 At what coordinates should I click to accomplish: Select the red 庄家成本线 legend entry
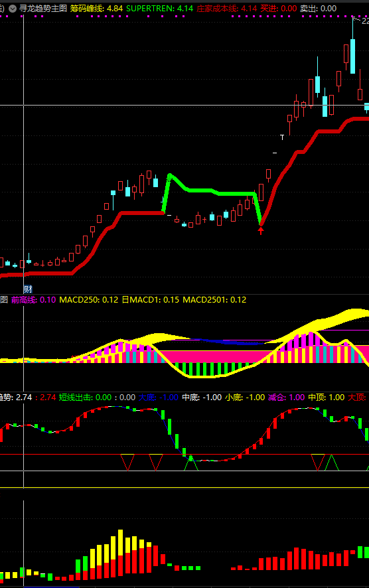tap(227, 8)
